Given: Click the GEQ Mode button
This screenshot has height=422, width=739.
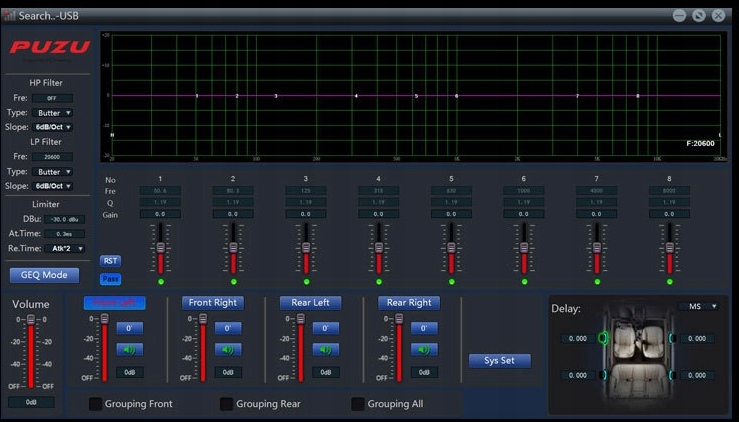Looking at the screenshot, I should tap(44, 275).
